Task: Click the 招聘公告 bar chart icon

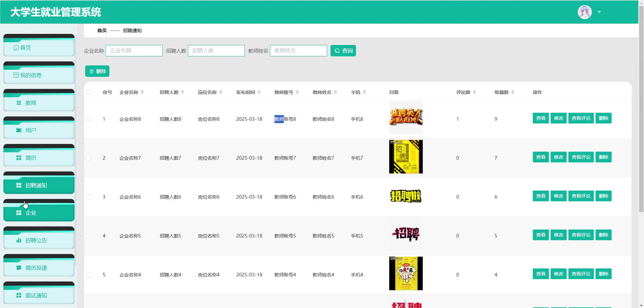Action: (x=19, y=241)
